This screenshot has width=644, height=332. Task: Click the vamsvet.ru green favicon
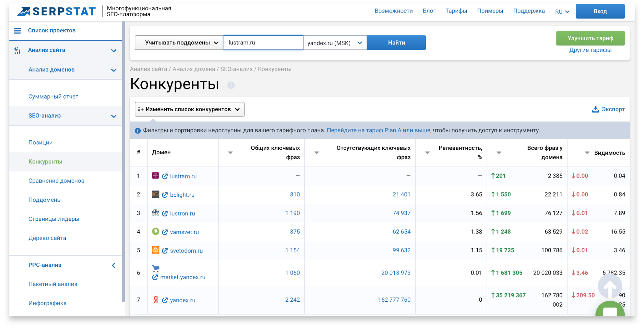[x=155, y=231]
